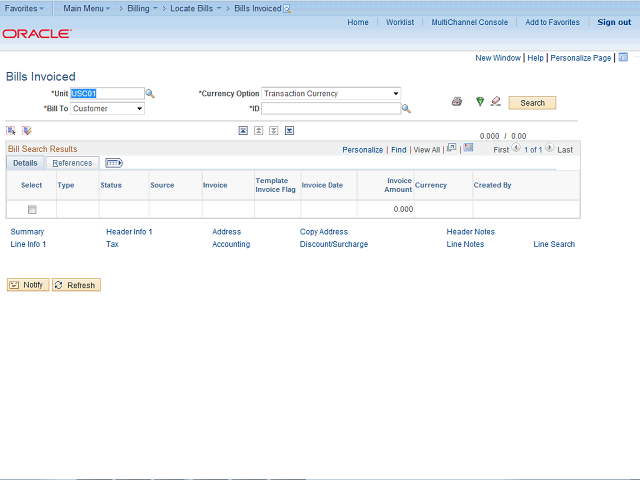Click the Show all columns icon
The width and height of the screenshot is (640, 480).
point(113,163)
